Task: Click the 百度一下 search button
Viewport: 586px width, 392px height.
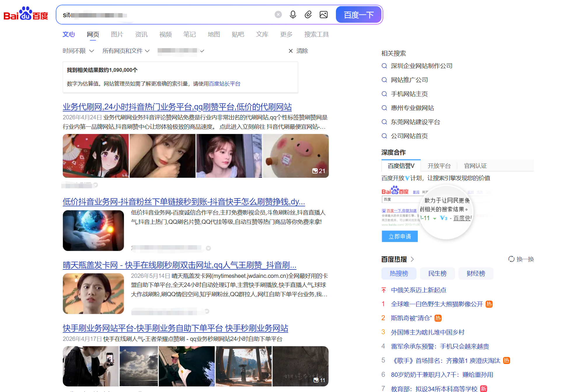Action: pyautogui.click(x=359, y=15)
